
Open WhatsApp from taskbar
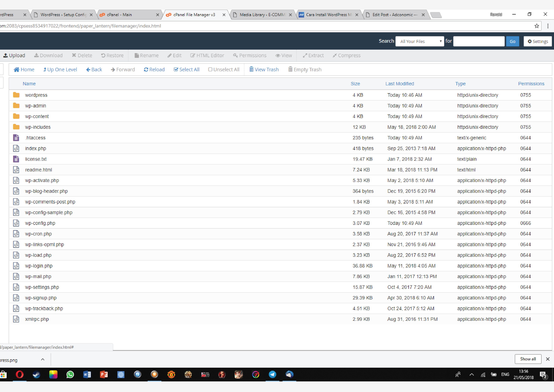pos(70,375)
